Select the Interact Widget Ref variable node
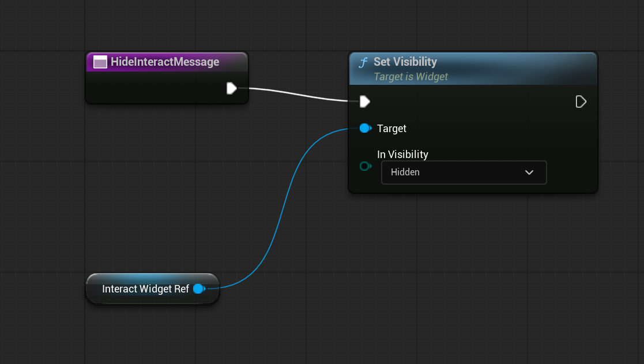 click(153, 289)
